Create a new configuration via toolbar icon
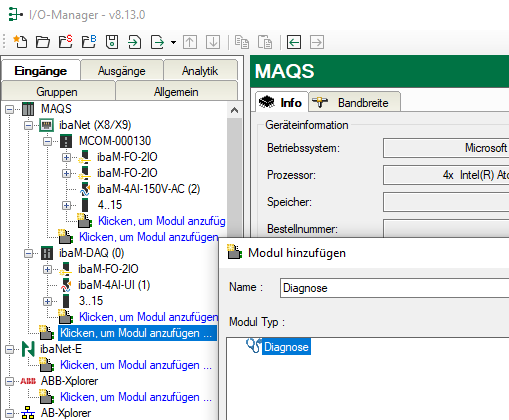 pos(20,42)
